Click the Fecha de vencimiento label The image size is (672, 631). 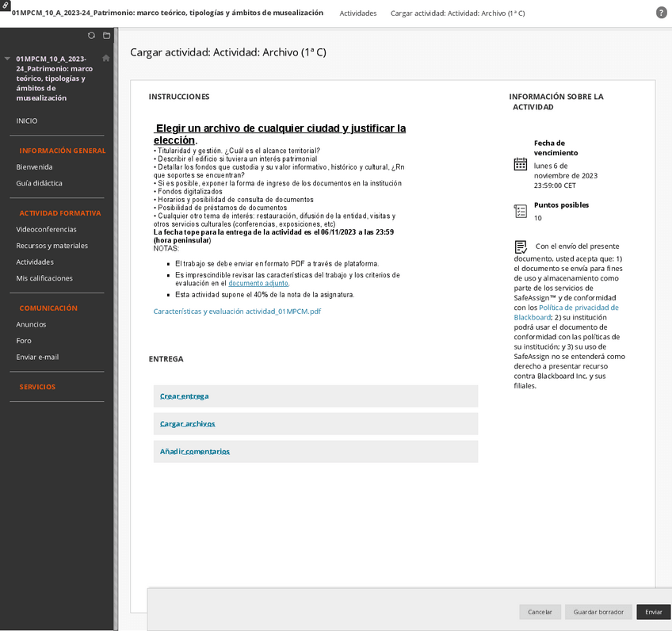click(556, 148)
